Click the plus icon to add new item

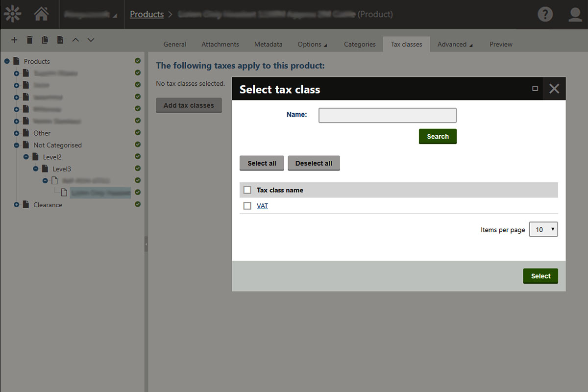[14, 40]
